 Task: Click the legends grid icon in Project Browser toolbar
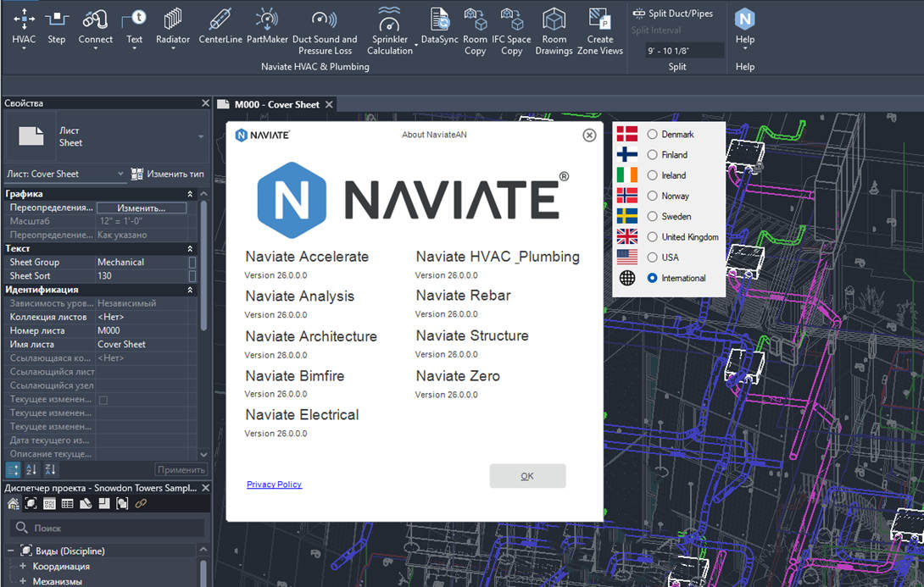[x=49, y=503]
